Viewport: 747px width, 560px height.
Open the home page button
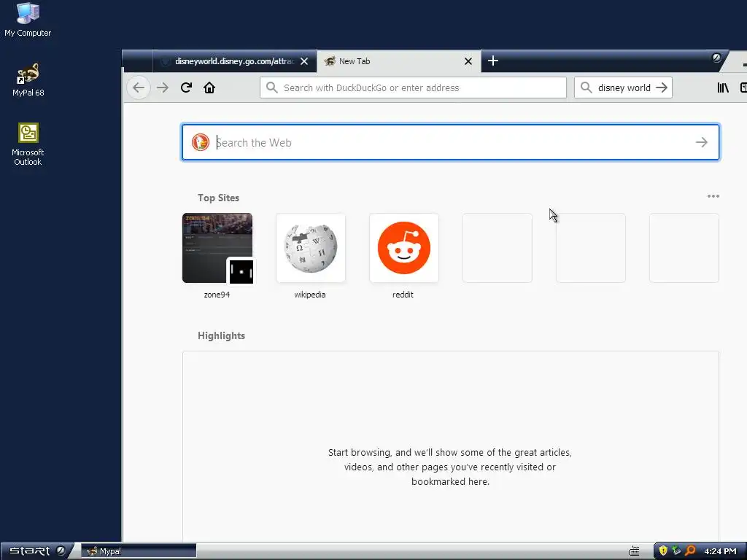click(209, 87)
